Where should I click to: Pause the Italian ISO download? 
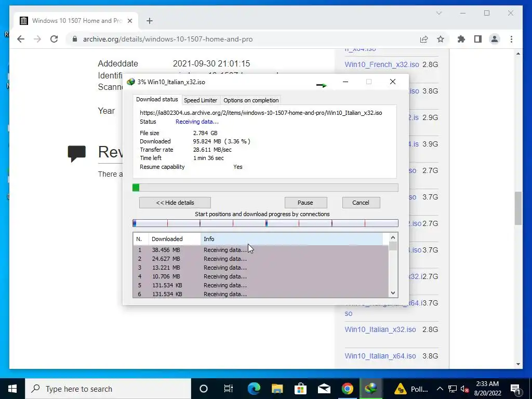click(x=305, y=203)
